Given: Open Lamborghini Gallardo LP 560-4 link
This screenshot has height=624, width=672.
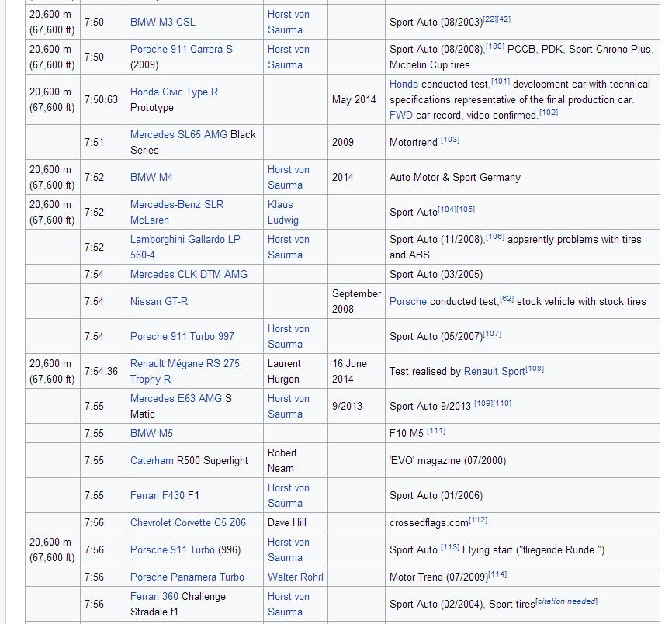Looking at the screenshot, I should pos(185,247).
